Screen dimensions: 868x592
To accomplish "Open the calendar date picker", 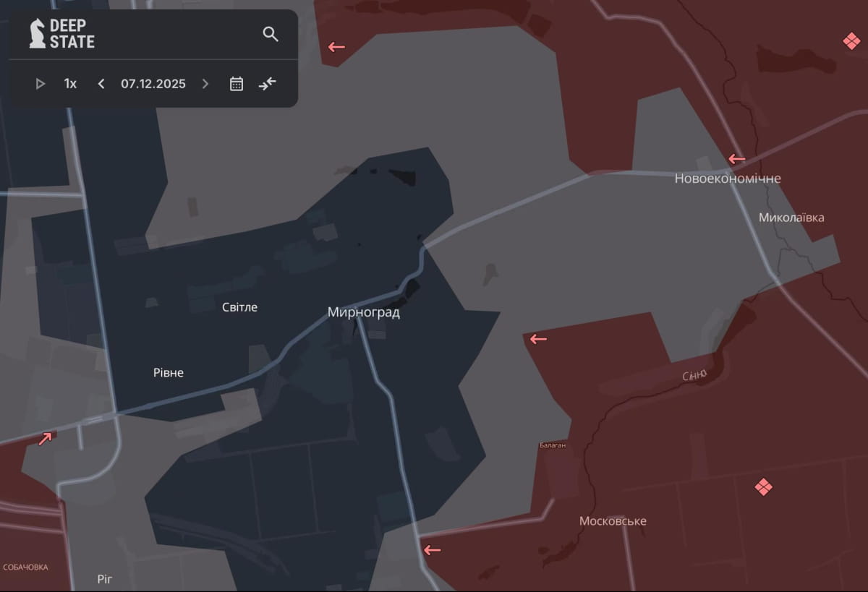I will click(237, 84).
